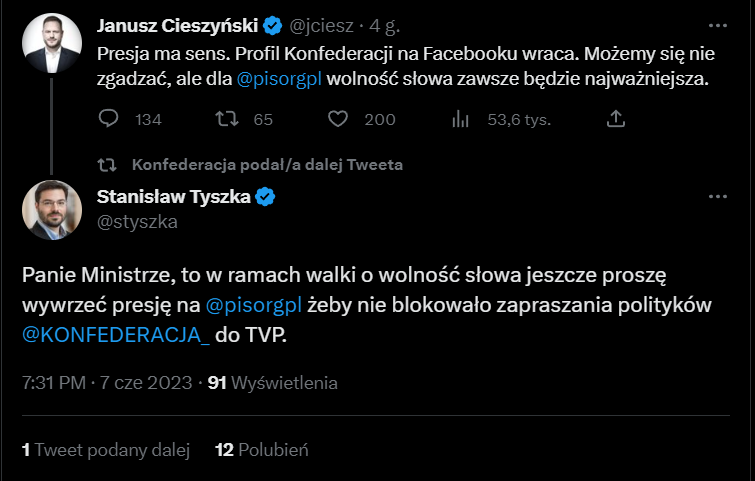Open Stanisław Tyszka display name link
The image size is (755, 481).
tap(172, 197)
